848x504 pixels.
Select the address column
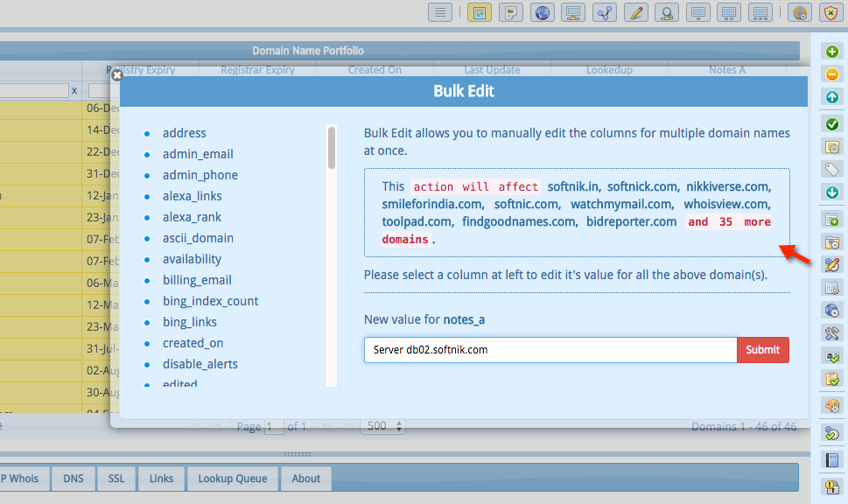coord(184,133)
